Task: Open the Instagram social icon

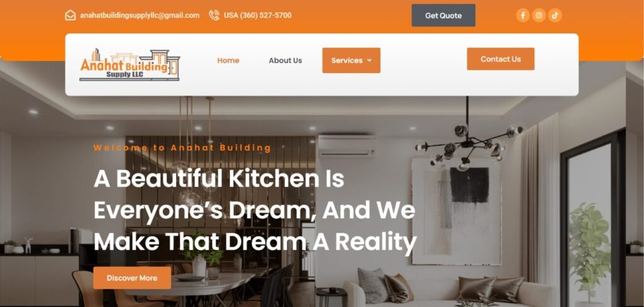Action: (x=539, y=16)
